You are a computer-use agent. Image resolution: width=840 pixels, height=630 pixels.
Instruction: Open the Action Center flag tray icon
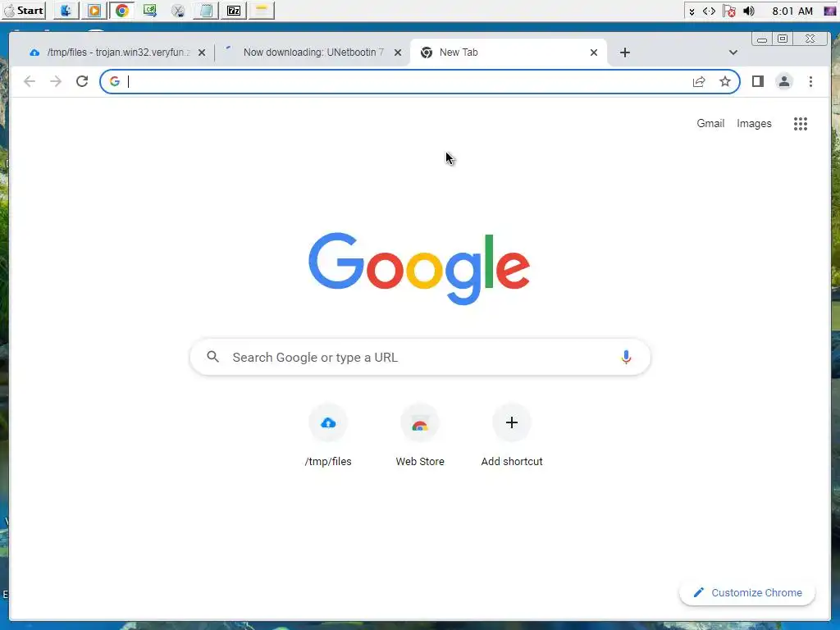click(x=728, y=11)
